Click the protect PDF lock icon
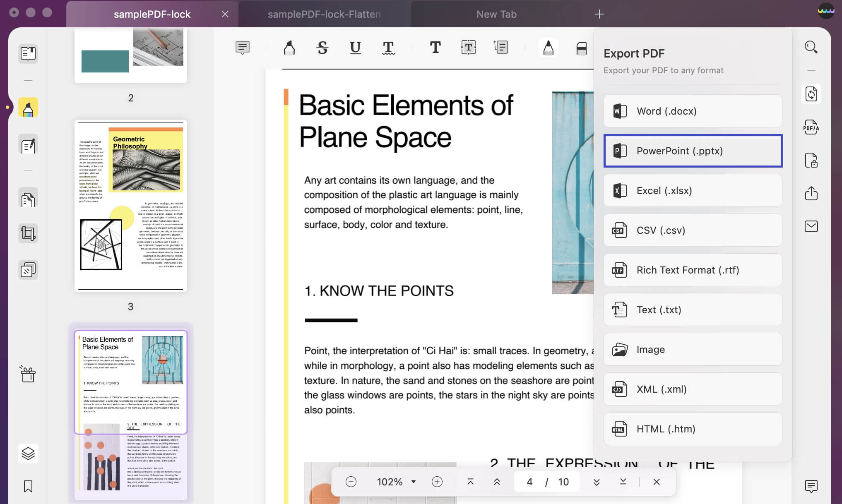Viewport: 842px width, 504px height. [811, 160]
